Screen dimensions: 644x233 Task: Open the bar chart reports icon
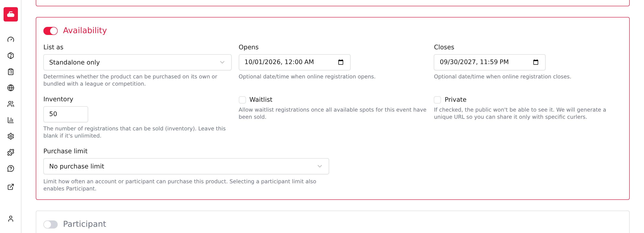pos(11,120)
